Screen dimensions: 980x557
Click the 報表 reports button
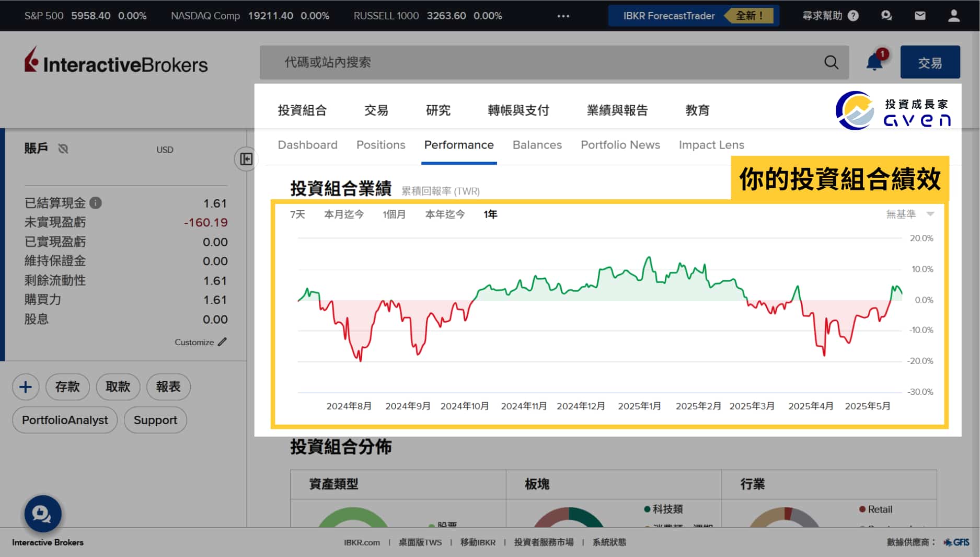click(x=168, y=387)
